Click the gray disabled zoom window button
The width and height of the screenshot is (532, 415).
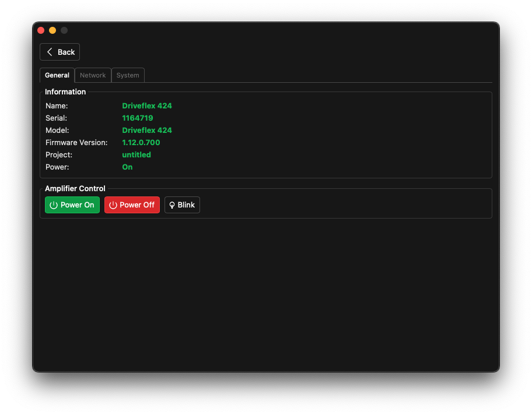tap(64, 30)
